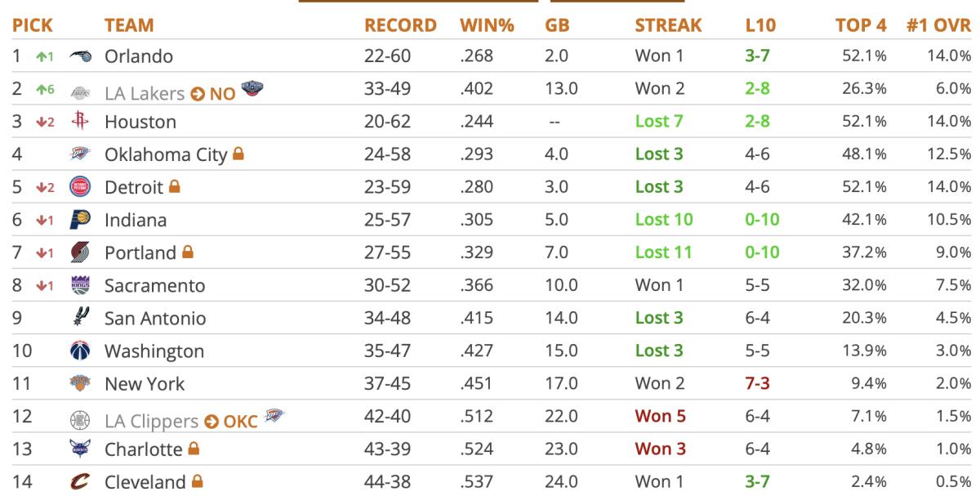Sort table by PICK column header
Screen dimensions: 980x496
32,25
